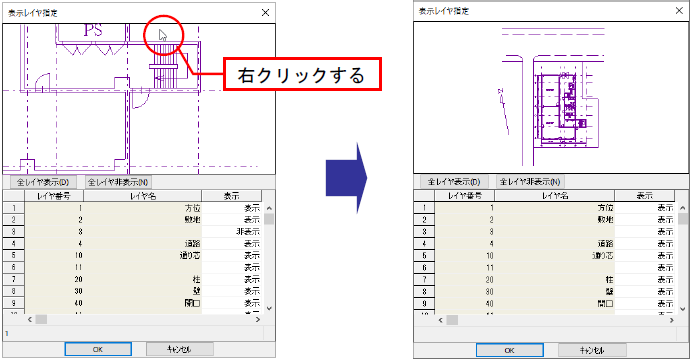Click scroll-down arrow of right layer list

click(682, 309)
